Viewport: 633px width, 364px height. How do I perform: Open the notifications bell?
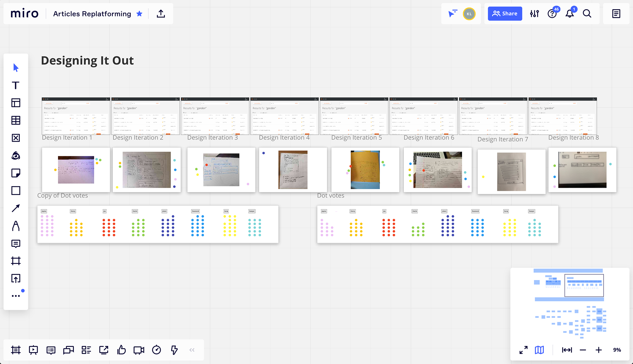click(x=569, y=14)
